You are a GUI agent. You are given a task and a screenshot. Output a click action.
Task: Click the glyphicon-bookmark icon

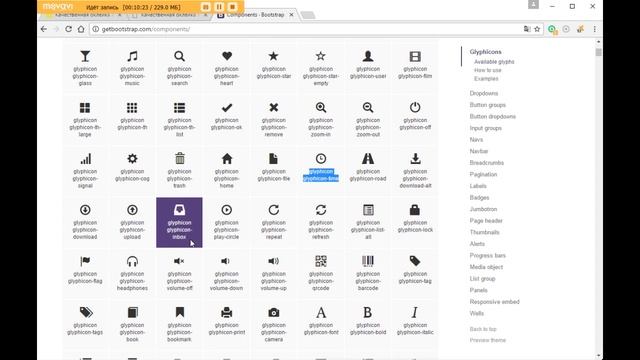coord(179,312)
